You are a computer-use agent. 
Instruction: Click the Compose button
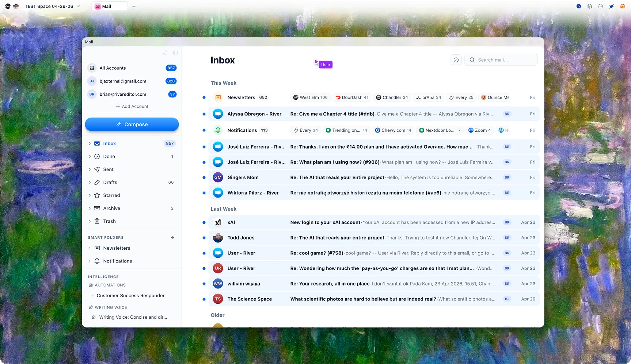[132, 124]
